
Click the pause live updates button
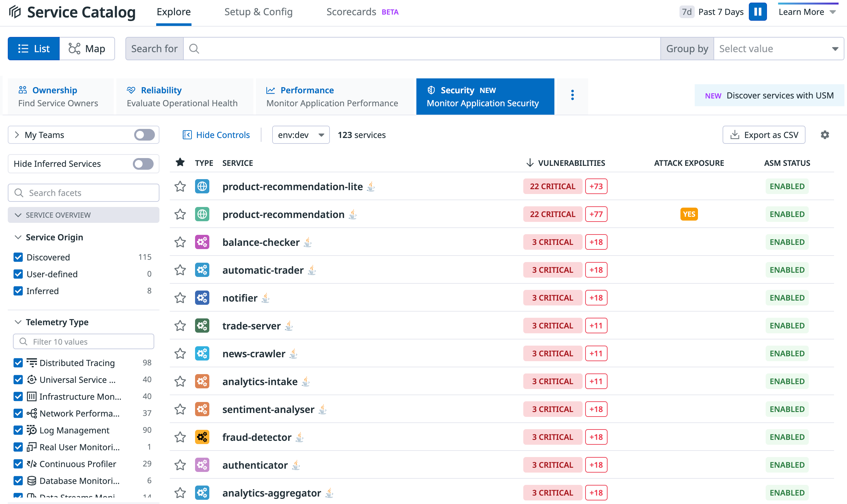(x=757, y=12)
